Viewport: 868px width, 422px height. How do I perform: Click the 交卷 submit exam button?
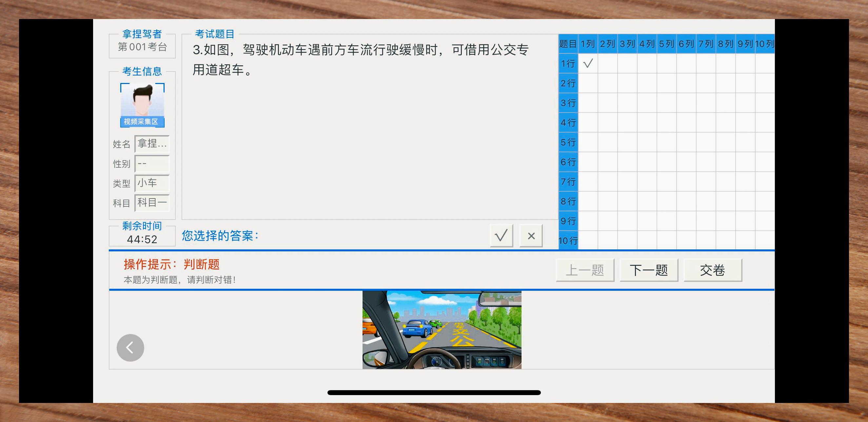pyautogui.click(x=712, y=270)
